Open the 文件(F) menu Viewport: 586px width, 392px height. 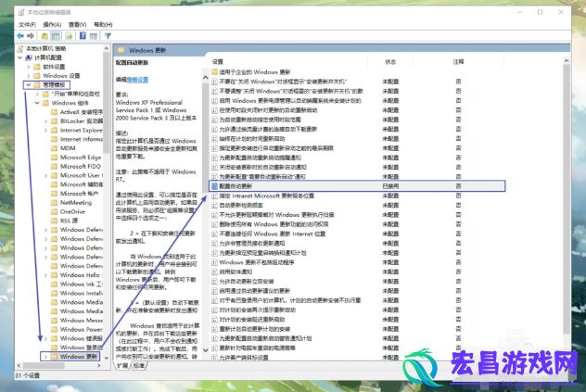27,25
